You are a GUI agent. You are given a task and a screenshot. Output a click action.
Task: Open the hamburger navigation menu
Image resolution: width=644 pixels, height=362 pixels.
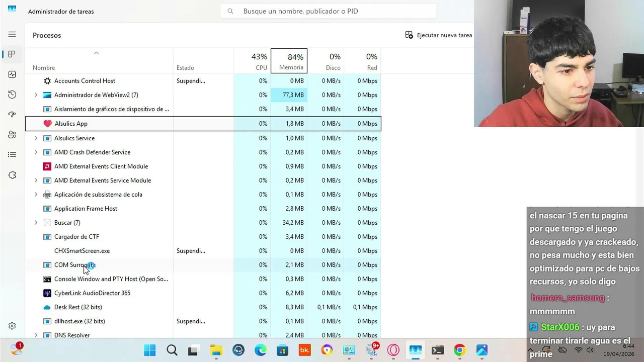[x=12, y=34]
